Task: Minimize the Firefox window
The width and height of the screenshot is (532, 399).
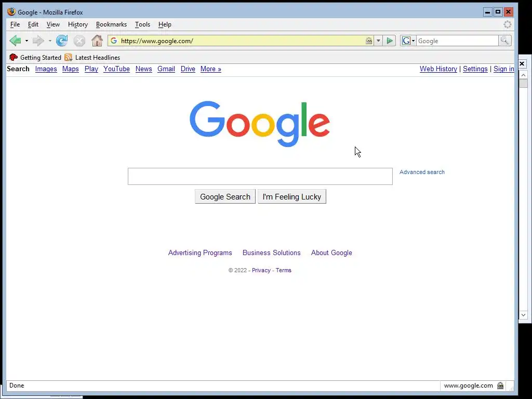Action: pos(487,12)
